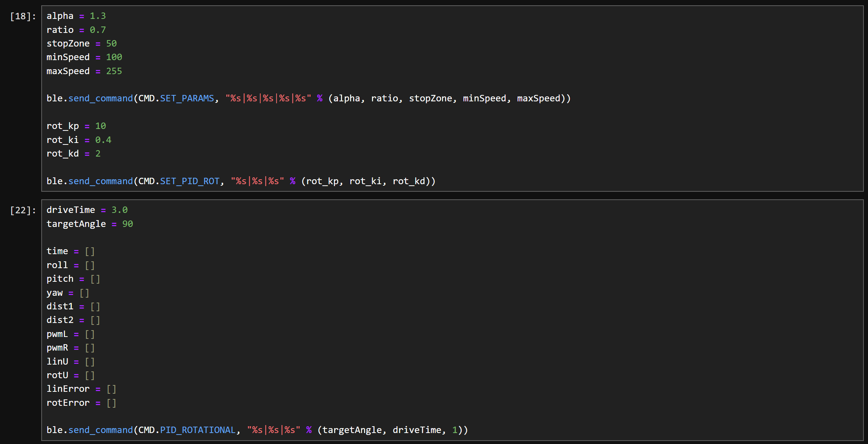Click the line 'linU = []'
This screenshot has height=444, width=868.
tap(71, 362)
